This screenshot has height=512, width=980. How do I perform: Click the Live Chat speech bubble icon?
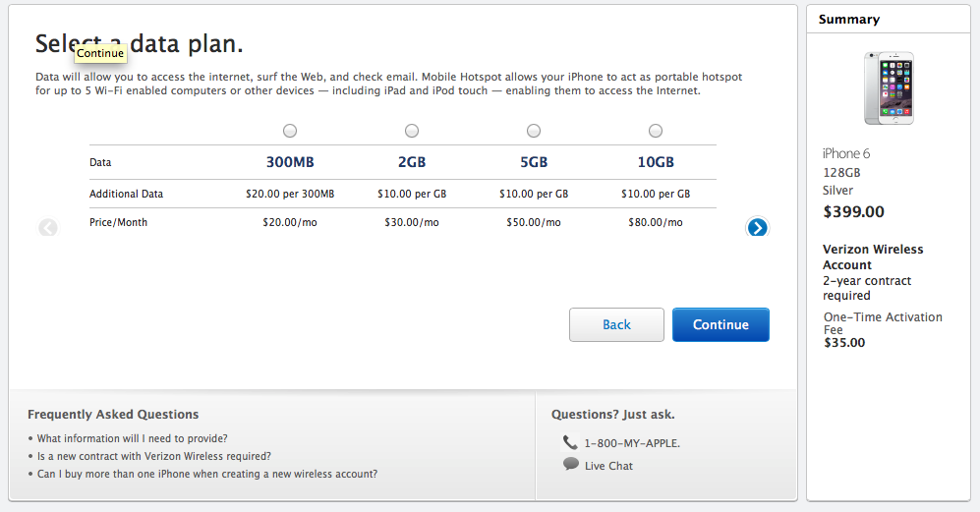pyautogui.click(x=571, y=465)
